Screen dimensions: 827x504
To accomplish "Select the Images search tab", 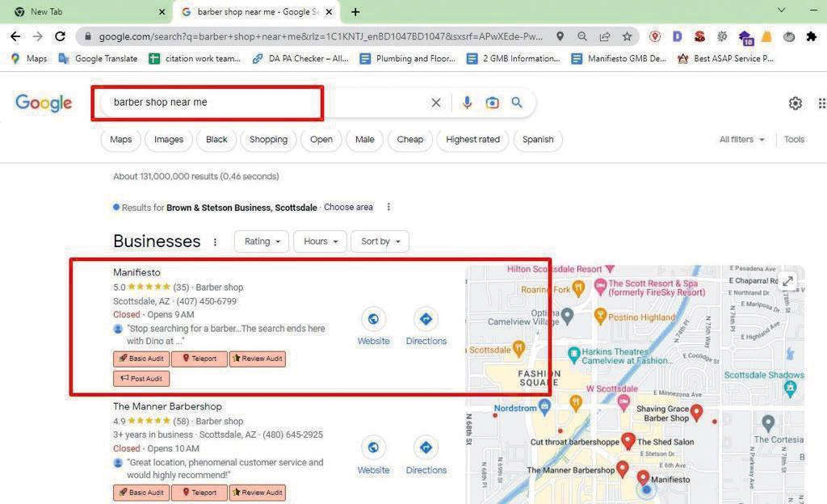I will [169, 140].
